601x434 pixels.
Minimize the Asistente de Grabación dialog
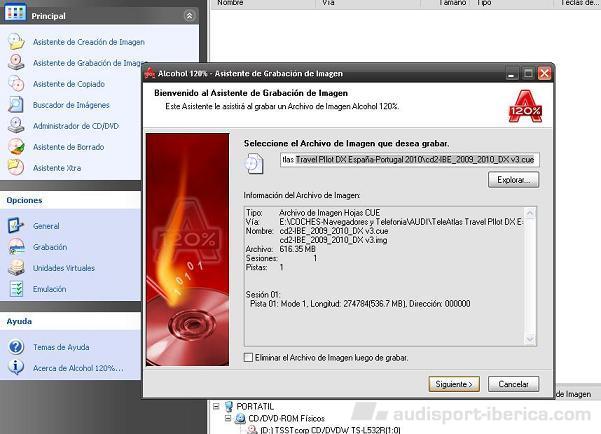(x=511, y=73)
